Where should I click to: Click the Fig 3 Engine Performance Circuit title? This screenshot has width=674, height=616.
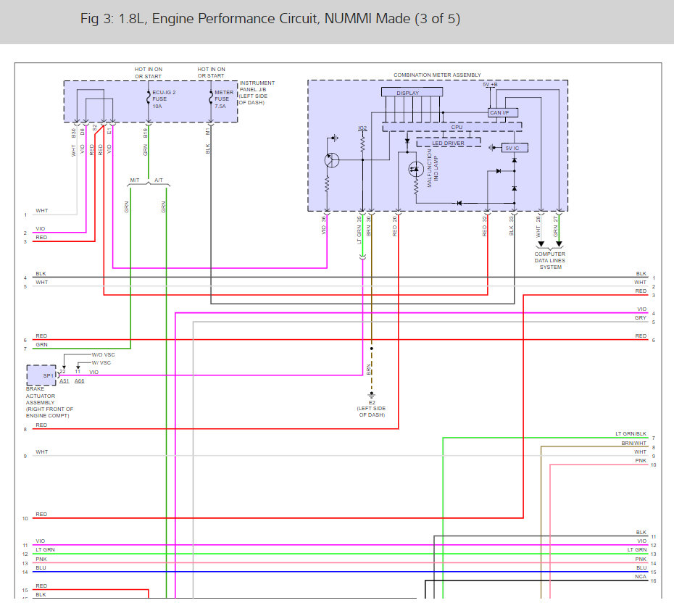(x=270, y=19)
